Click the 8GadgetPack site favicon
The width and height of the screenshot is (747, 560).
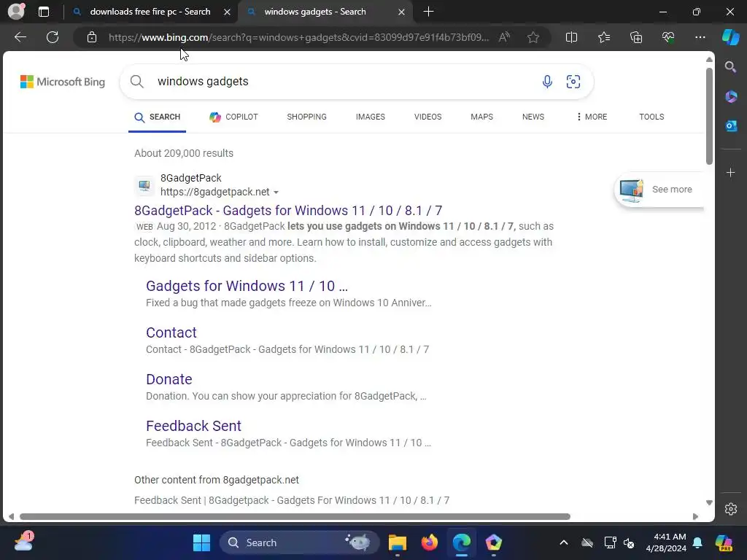tap(144, 185)
